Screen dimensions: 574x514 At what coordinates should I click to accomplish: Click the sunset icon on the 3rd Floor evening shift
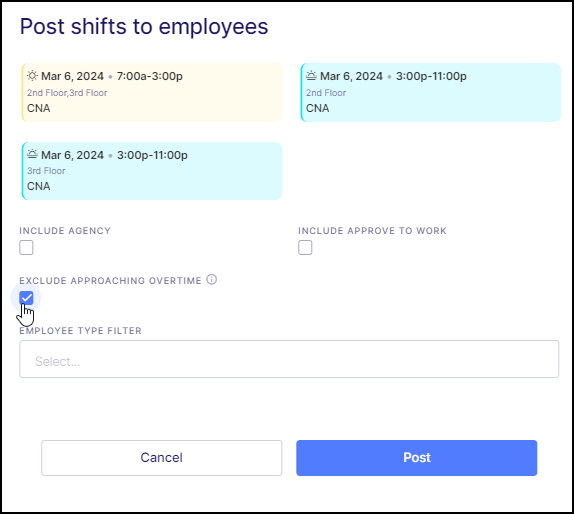point(32,154)
